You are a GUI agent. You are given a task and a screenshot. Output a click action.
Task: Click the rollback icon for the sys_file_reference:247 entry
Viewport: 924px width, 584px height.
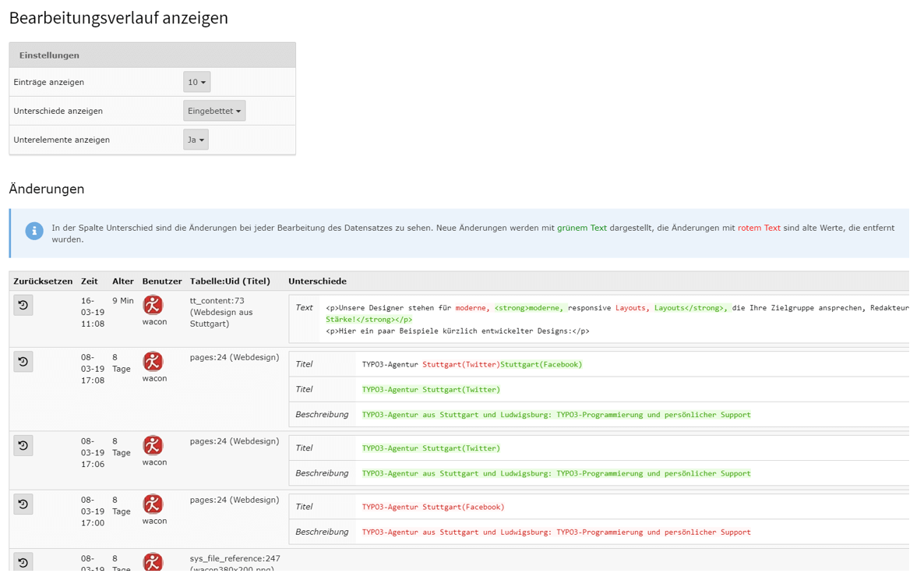click(x=23, y=561)
